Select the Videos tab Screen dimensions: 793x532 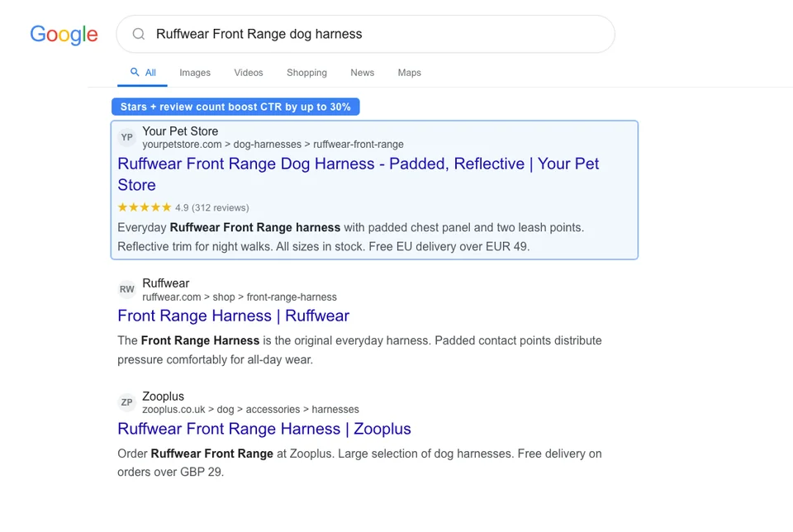point(248,73)
